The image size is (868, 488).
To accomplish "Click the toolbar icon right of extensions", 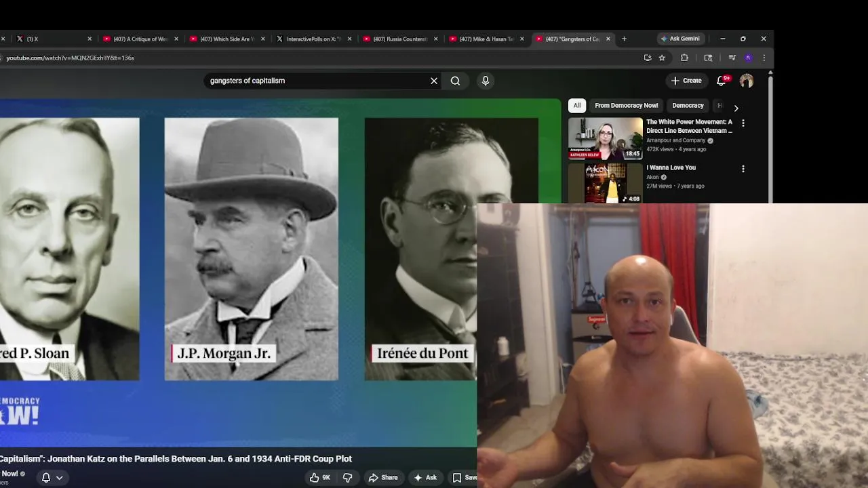I will click(x=708, y=58).
